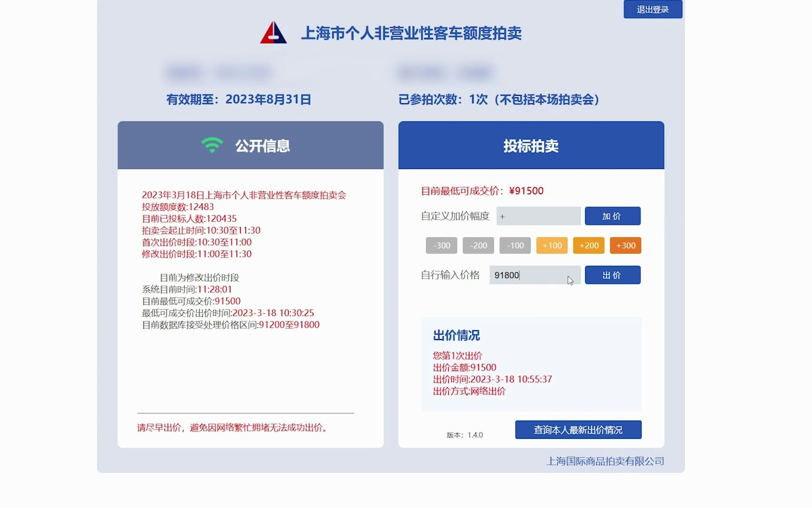Click the version label 版本：1.4.0
The width and height of the screenshot is (812, 508).
click(465, 435)
